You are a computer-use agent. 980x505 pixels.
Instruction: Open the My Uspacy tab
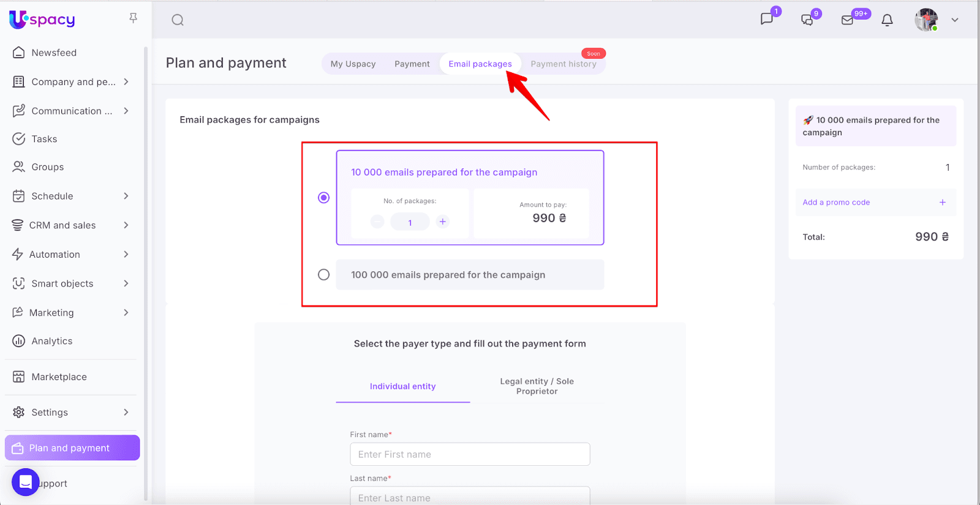(353, 64)
